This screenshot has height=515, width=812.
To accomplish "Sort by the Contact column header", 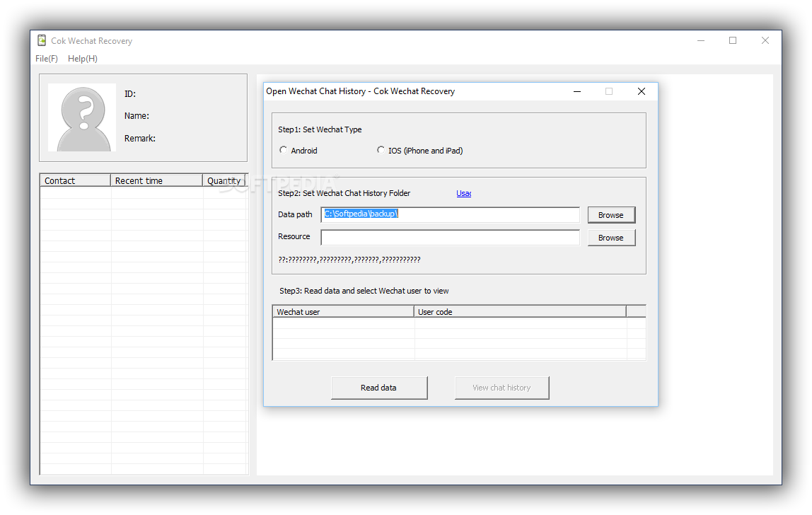I will click(x=75, y=180).
